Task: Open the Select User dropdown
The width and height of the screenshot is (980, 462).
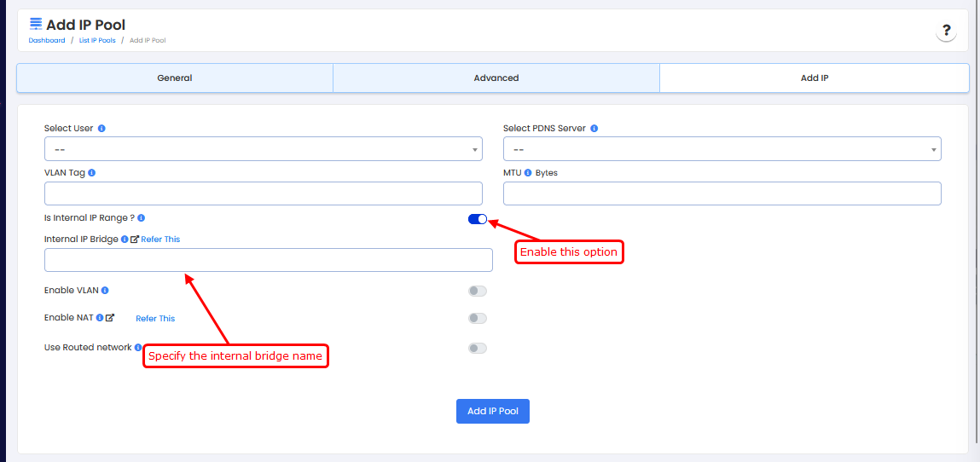Action: pyautogui.click(x=263, y=149)
